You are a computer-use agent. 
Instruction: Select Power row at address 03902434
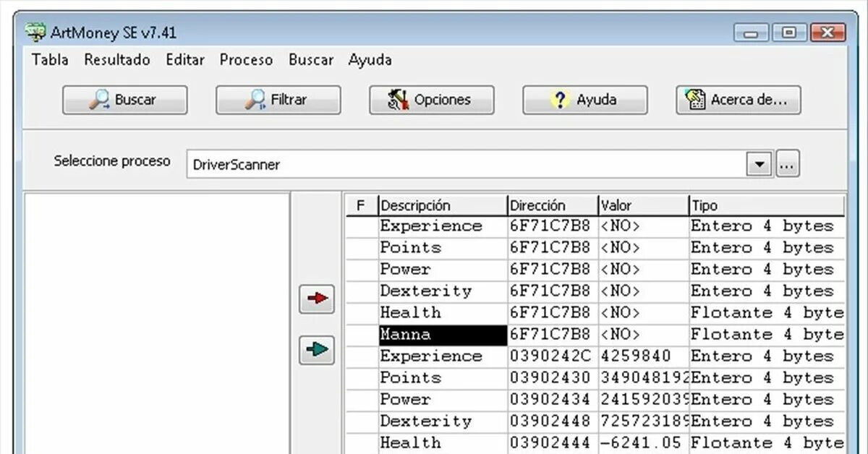[595, 400]
